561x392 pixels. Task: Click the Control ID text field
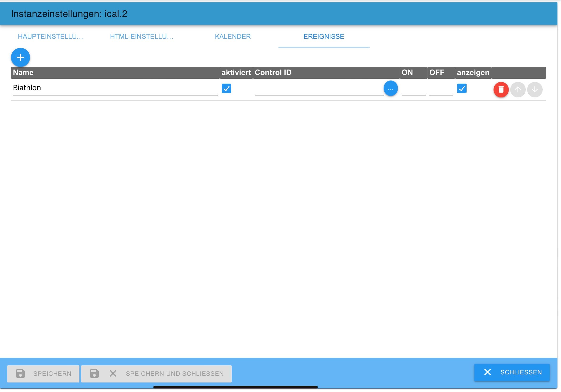(x=319, y=89)
